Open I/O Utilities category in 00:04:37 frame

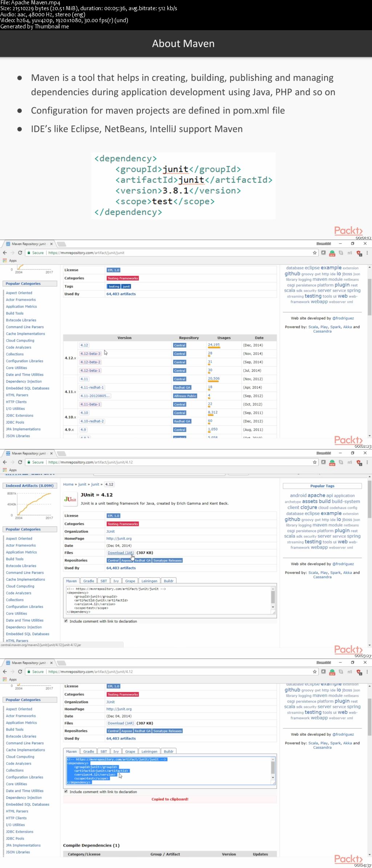(x=15, y=825)
